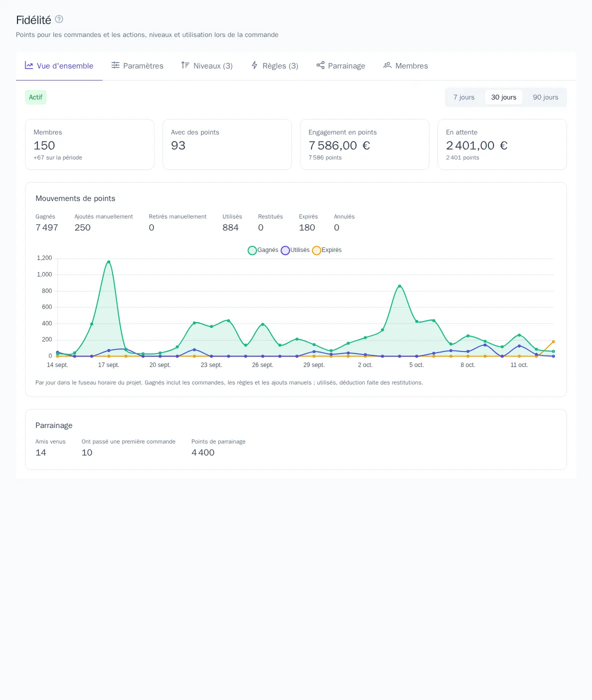Click the sort icon beside Niveaux (3)
Screen dimensions: 592x700
(x=185, y=65)
